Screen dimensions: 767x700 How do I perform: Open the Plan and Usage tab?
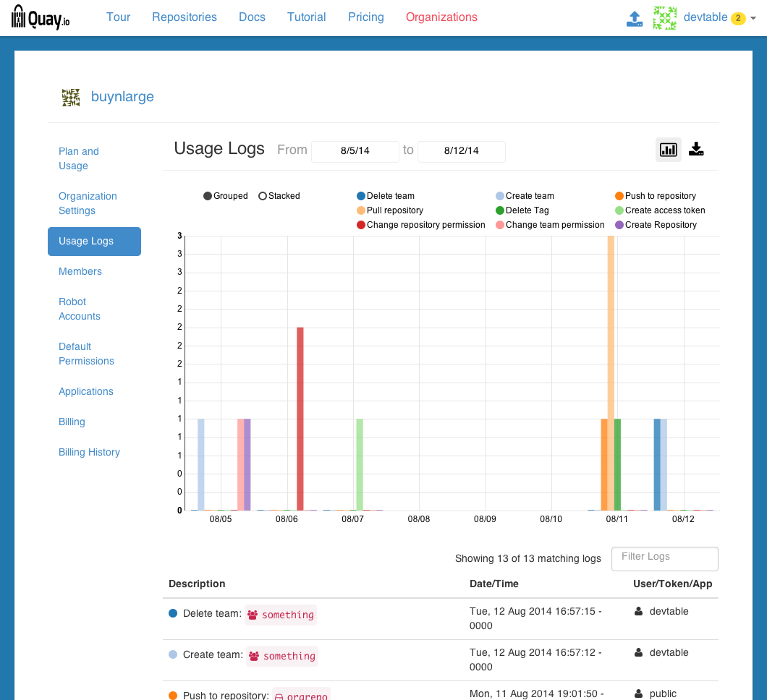(x=94, y=158)
